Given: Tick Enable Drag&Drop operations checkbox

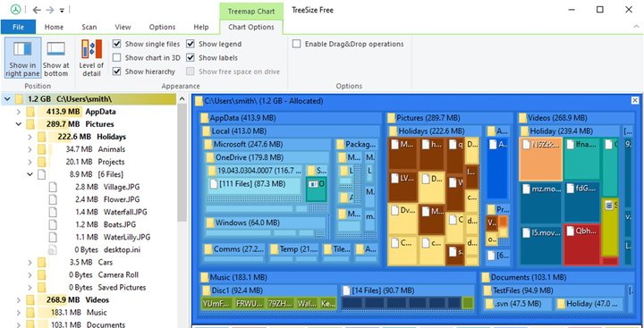Looking at the screenshot, I should [x=297, y=44].
